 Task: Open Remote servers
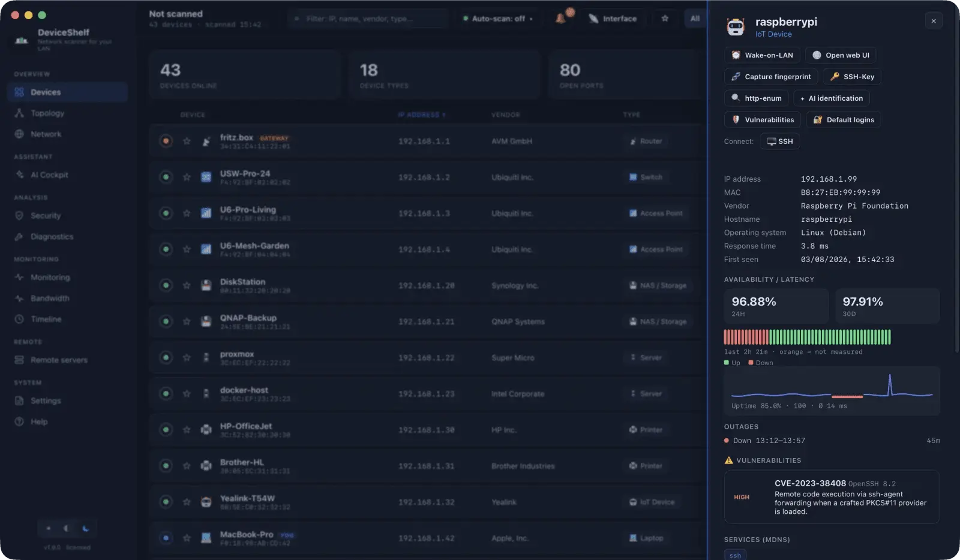coord(67,360)
